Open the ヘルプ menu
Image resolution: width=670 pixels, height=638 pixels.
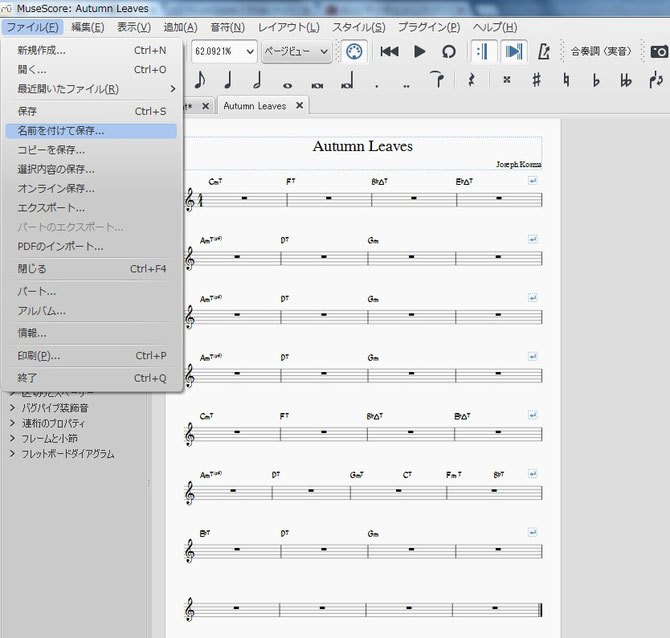[495, 27]
